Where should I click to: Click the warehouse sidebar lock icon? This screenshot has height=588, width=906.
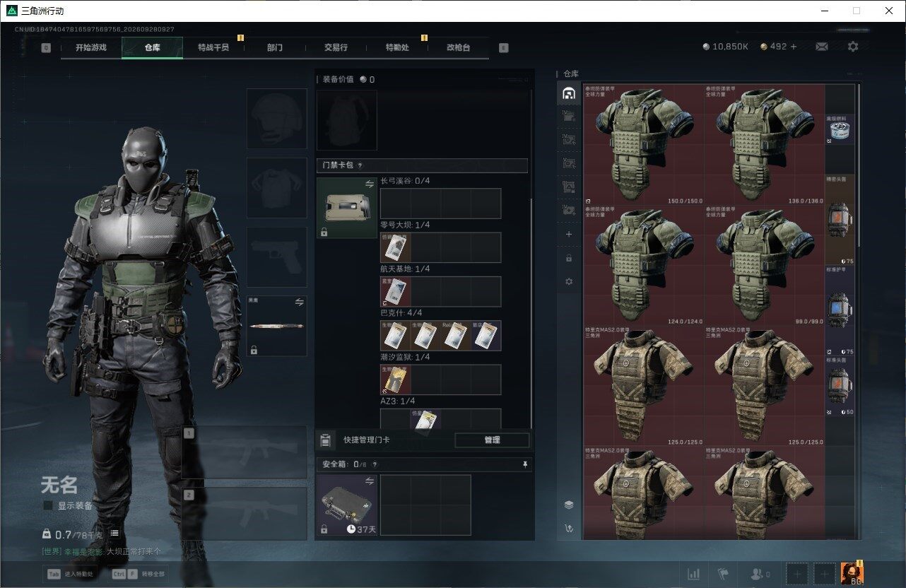point(569,259)
